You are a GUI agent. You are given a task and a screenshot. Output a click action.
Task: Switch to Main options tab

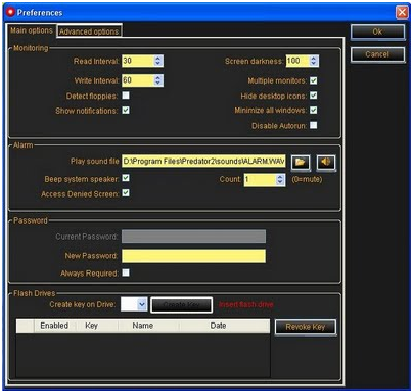pos(31,31)
